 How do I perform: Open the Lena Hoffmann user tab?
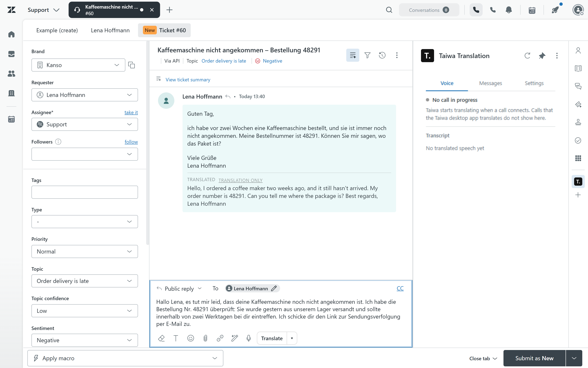point(110,30)
